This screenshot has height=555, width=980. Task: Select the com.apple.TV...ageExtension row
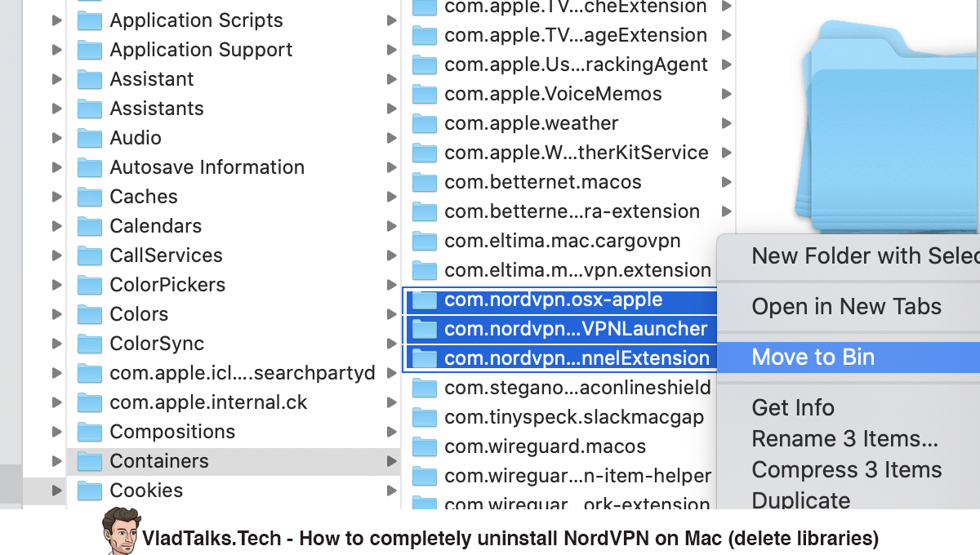pyautogui.click(x=570, y=35)
